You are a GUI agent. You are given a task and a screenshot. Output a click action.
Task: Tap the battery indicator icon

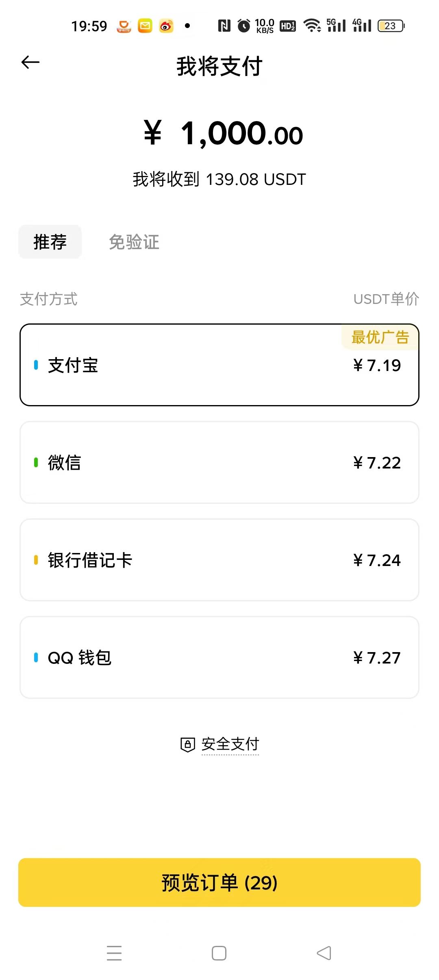(x=391, y=26)
